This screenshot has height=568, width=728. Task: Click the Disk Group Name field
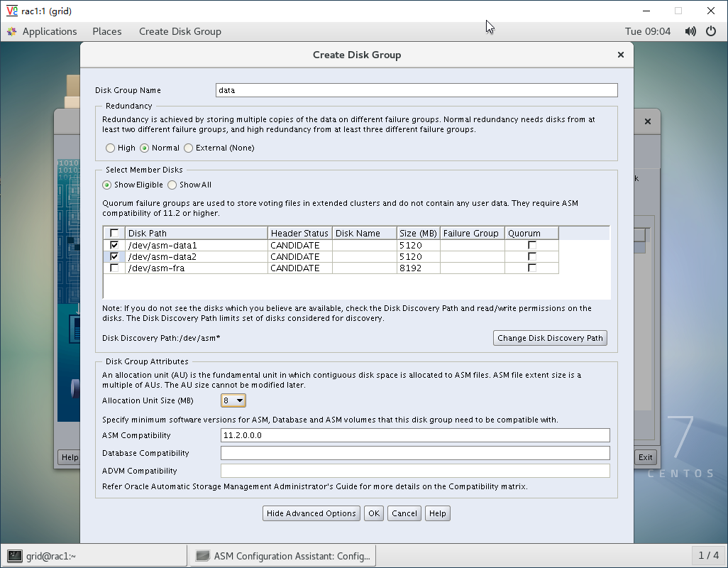click(417, 90)
